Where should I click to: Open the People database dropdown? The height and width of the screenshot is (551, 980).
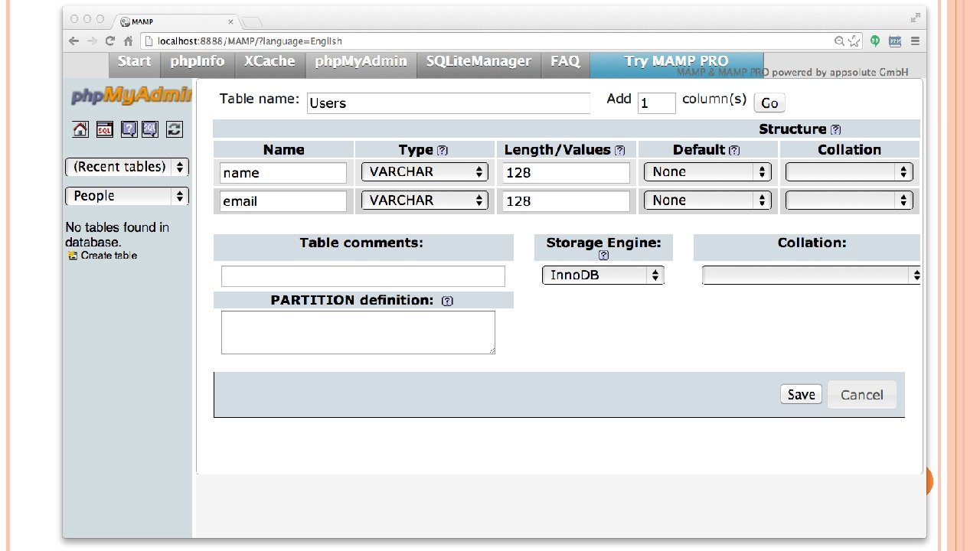click(x=127, y=196)
